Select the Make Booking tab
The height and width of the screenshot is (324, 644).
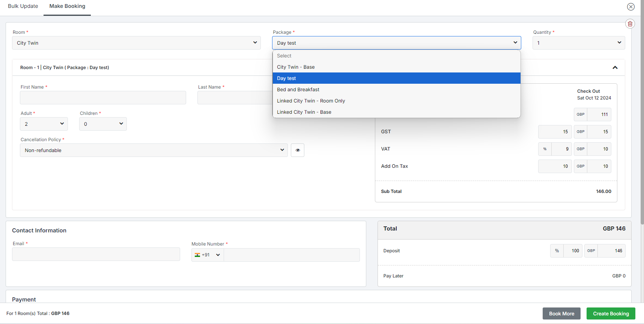click(x=67, y=6)
